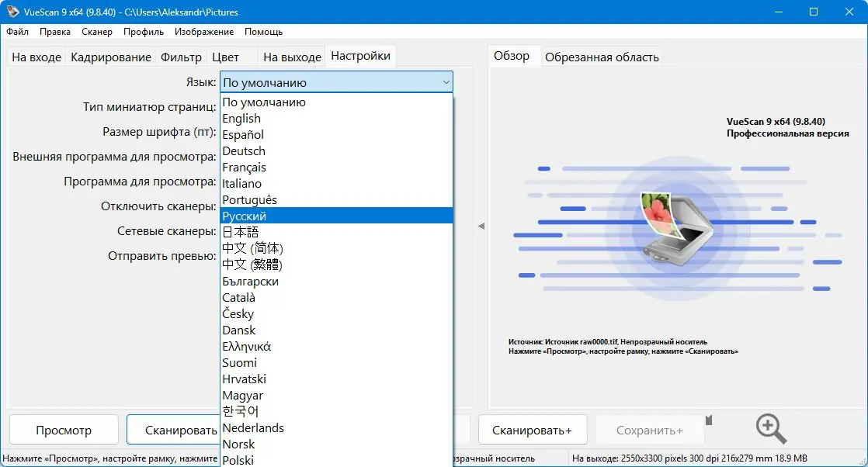The width and height of the screenshot is (868, 467).
Task: Open the Правка menu
Action: coord(55,32)
